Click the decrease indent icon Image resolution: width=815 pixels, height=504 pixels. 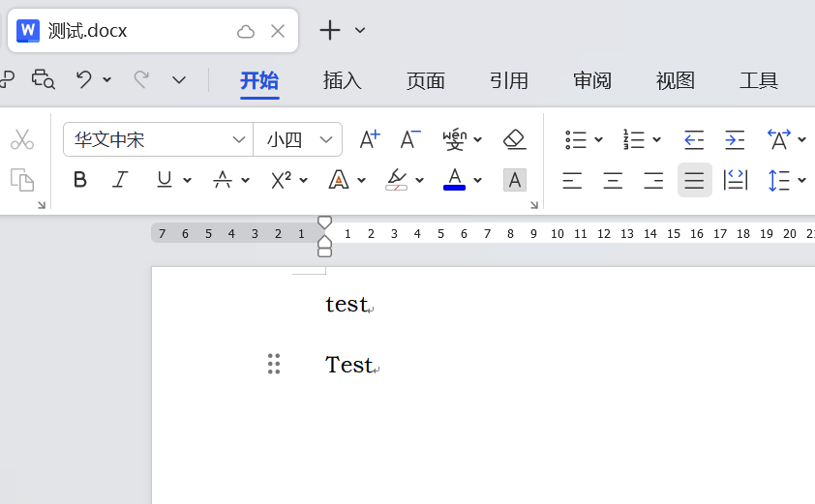pyautogui.click(x=694, y=139)
